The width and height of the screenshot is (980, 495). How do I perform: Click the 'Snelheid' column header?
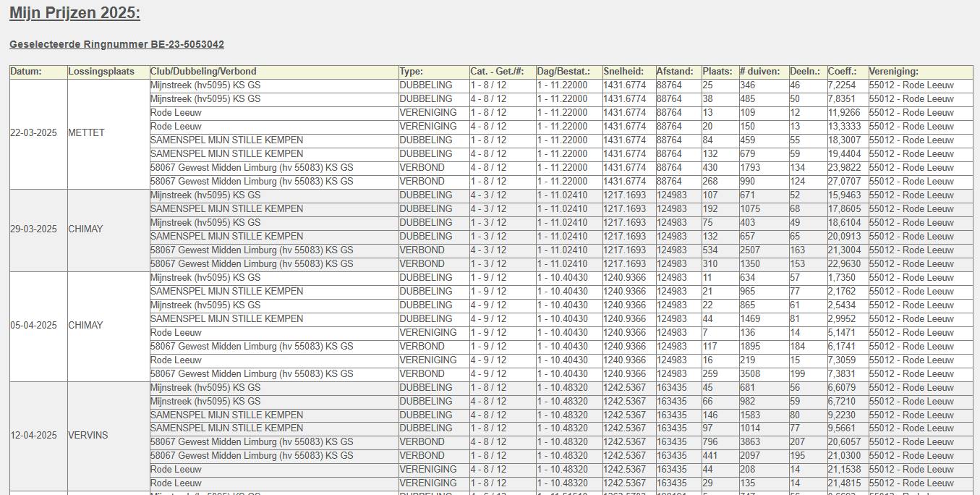click(x=625, y=72)
